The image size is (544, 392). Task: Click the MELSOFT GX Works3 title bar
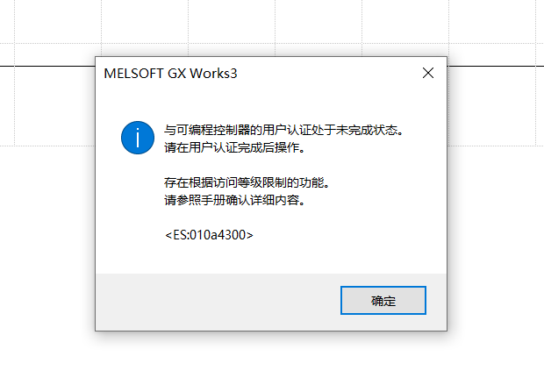[259, 73]
